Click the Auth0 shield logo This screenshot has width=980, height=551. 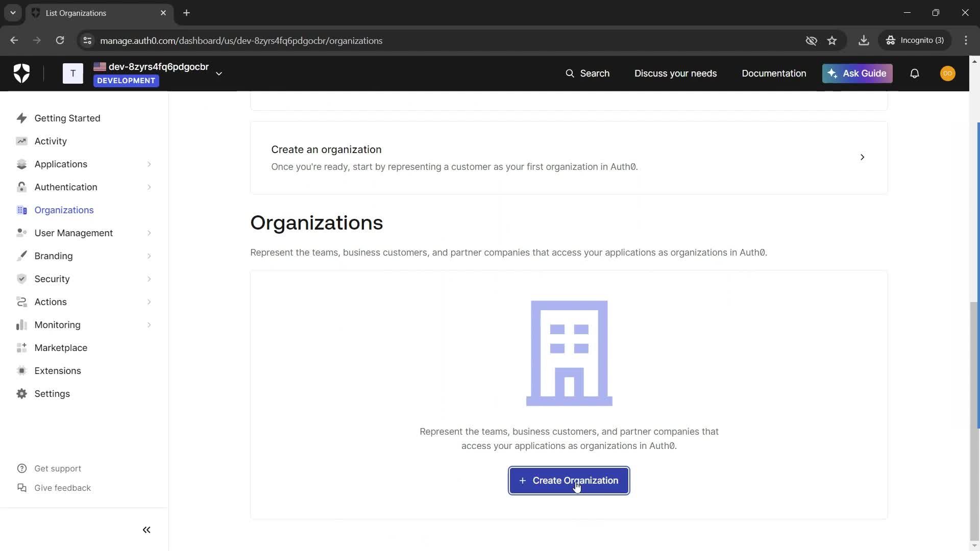(x=21, y=73)
